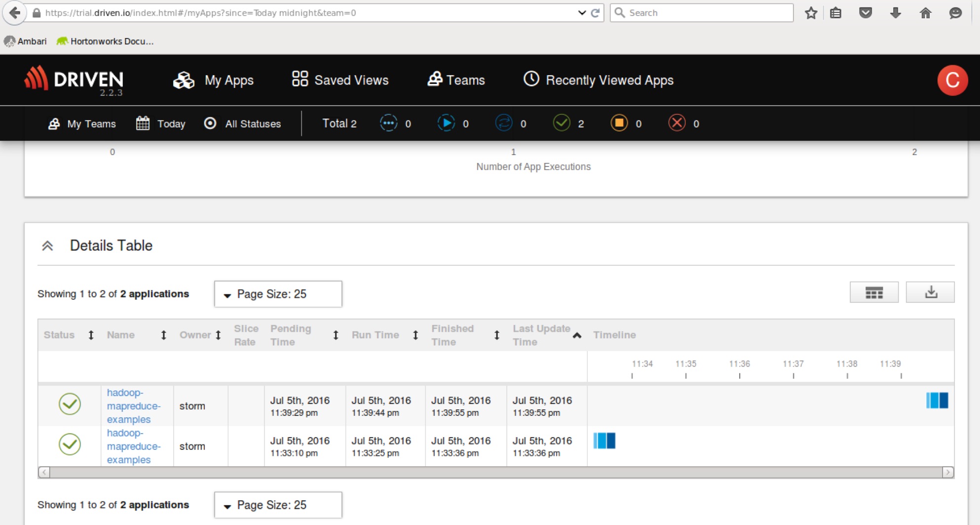This screenshot has height=525, width=980.
Task: Click the failed status red X icon
Action: pos(678,123)
